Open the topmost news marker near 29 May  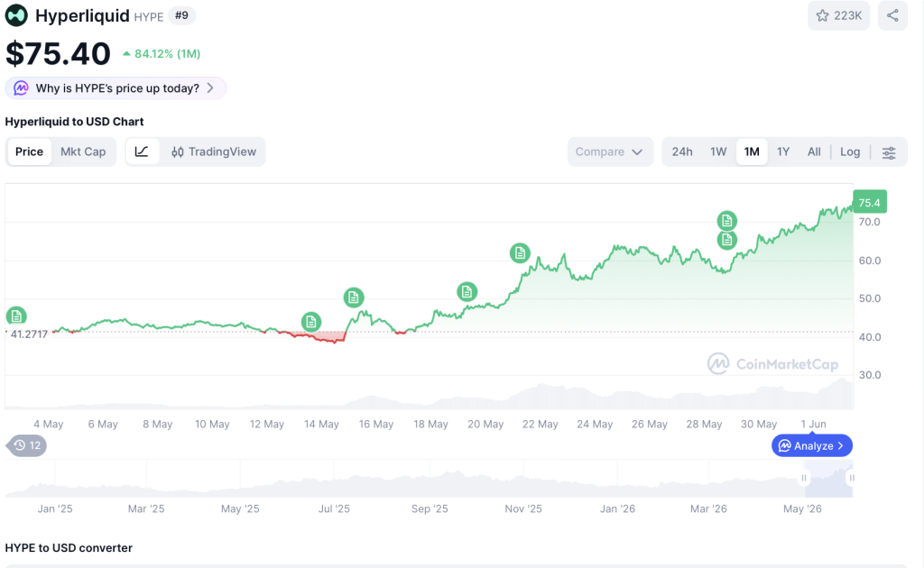727,220
